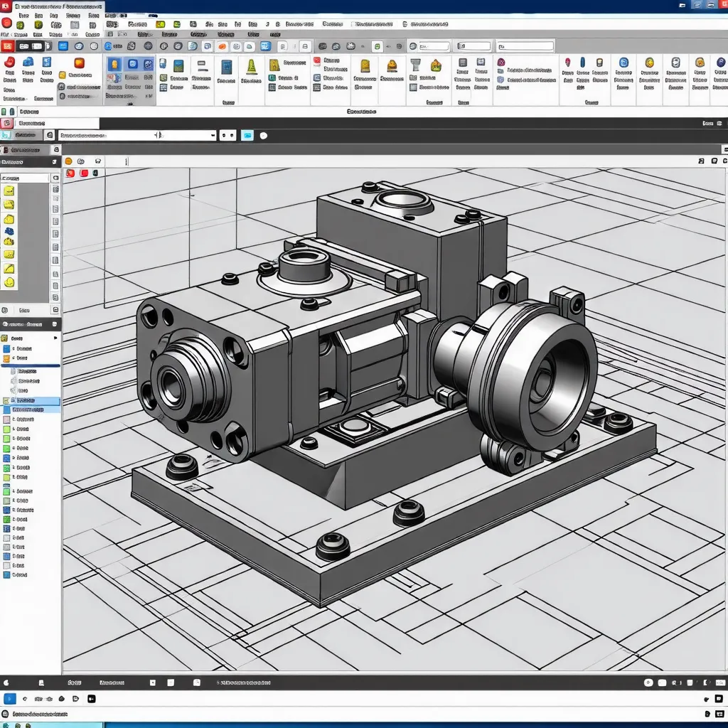The width and height of the screenshot is (728, 728).
Task: Select the pink pin ribbon icon
Action: (567, 63)
